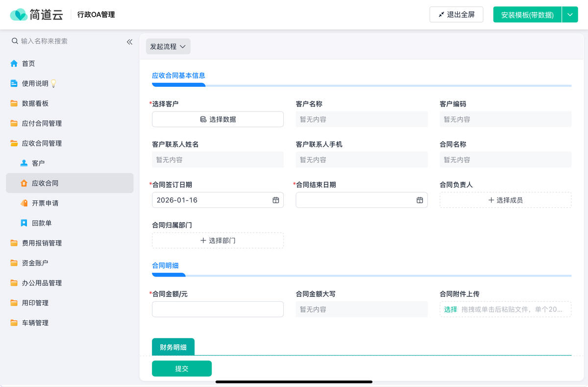Expand the 安装模板 dropdown arrow
Viewport: 588px width, 387px height.
[570, 15]
